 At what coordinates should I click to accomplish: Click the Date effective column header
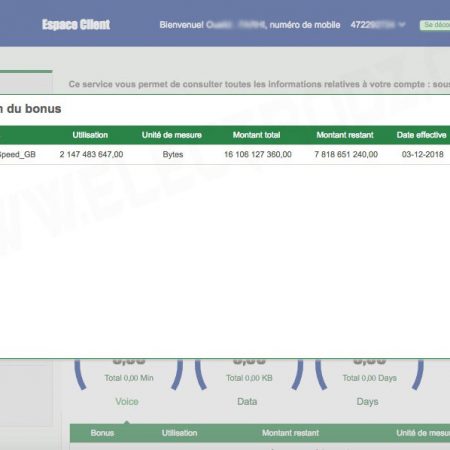click(x=421, y=135)
